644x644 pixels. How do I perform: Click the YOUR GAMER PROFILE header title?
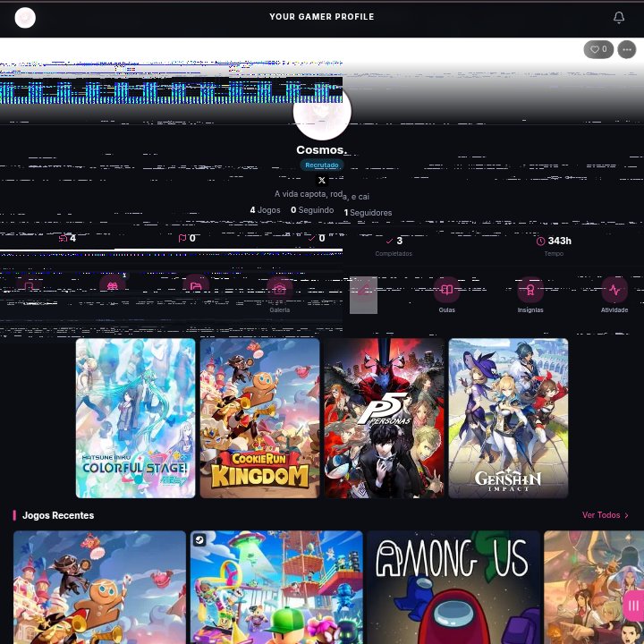coord(322,17)
